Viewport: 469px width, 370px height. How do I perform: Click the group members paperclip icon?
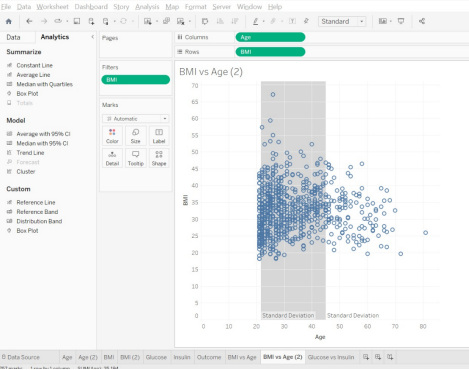pyautogui.click(x=273, y=21)
